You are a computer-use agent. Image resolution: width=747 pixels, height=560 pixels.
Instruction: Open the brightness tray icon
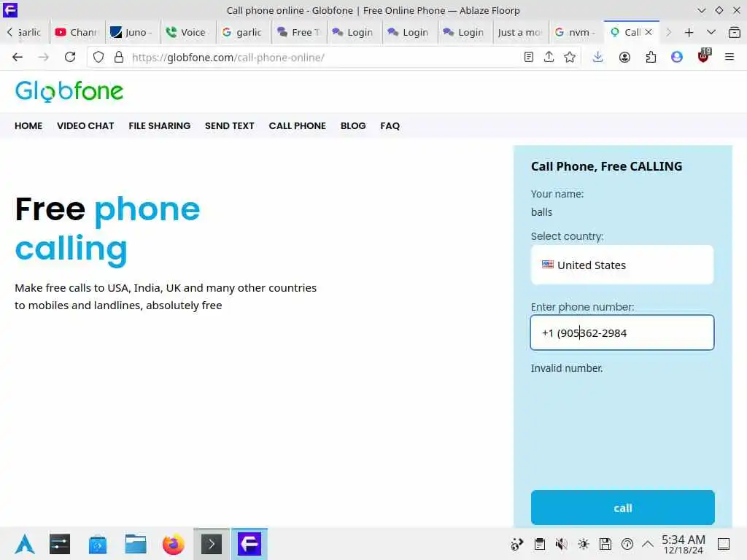click(x=583, y=544)
